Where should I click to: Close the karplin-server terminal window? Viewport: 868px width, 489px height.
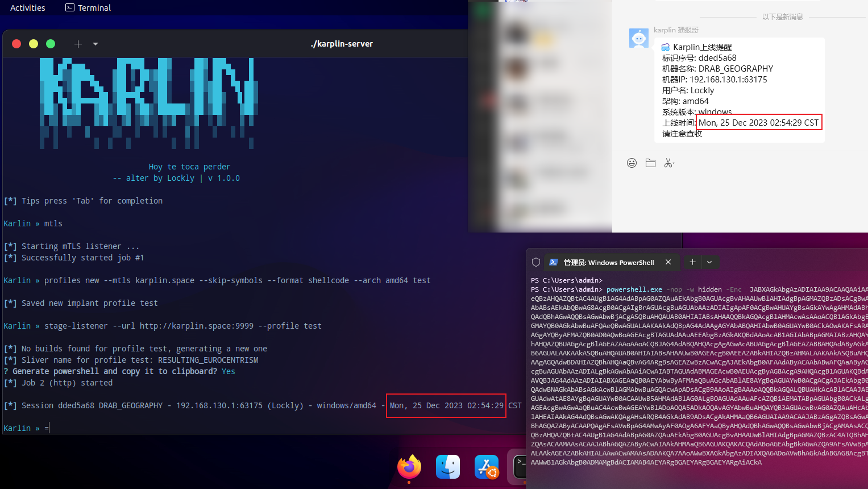point(16,44)
